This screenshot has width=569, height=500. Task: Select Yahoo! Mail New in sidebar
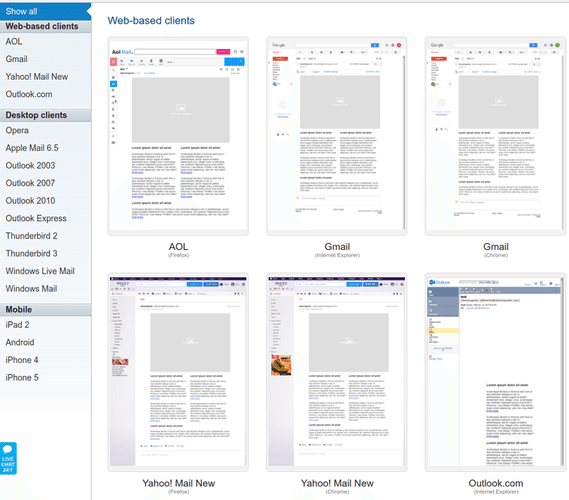tap(37, 77)
